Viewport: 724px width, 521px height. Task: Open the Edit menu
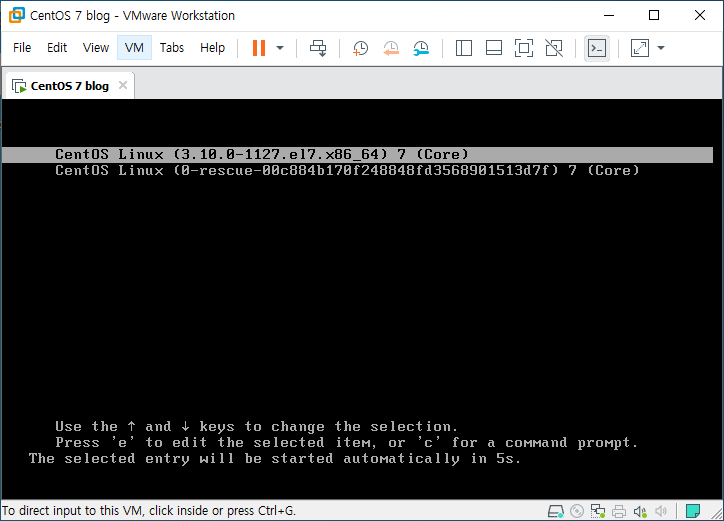(x=57, y=48)
